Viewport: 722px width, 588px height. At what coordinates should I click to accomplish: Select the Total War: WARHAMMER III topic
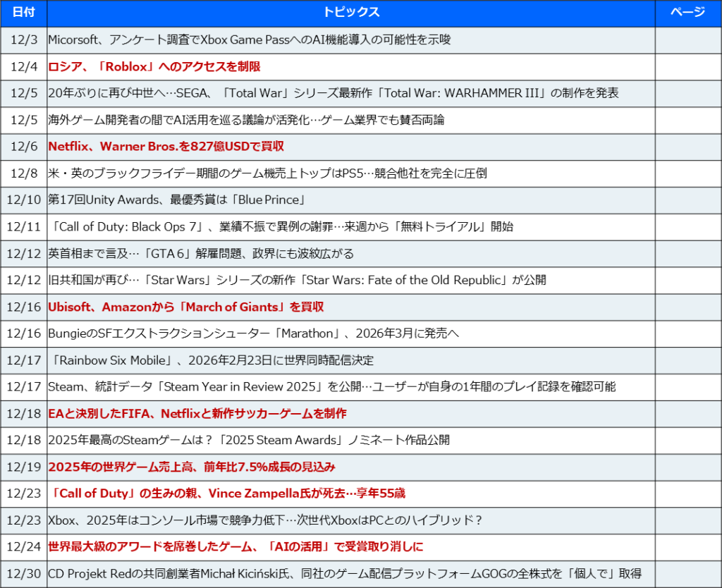pyautogui.click(x=333, y=93)
